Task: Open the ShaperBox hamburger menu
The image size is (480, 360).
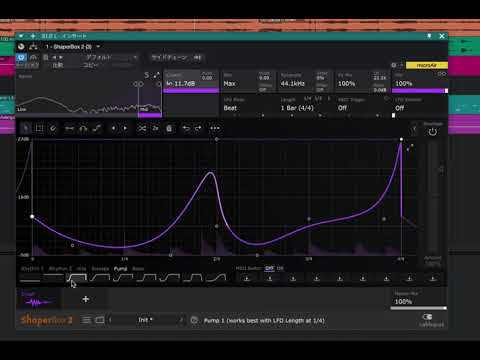Action: (x=86, y=320)
